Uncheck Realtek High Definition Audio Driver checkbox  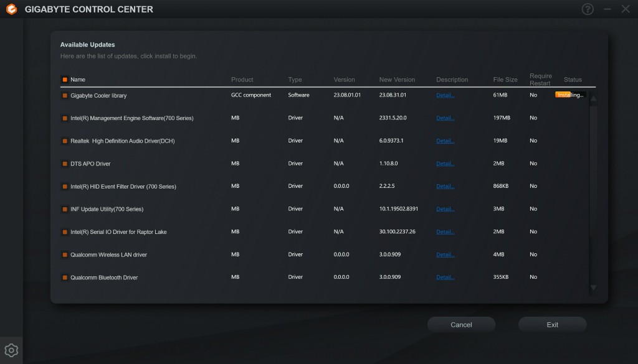pos(65,141)
